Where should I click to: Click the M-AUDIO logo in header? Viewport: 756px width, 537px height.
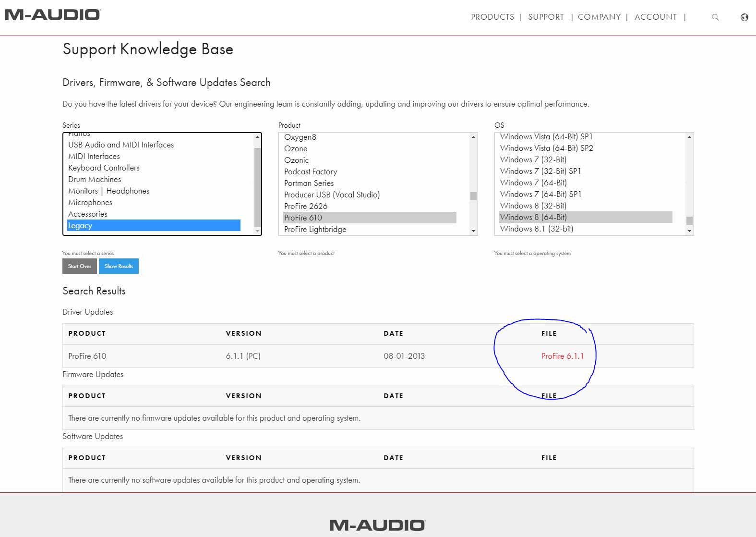(53, 15)
